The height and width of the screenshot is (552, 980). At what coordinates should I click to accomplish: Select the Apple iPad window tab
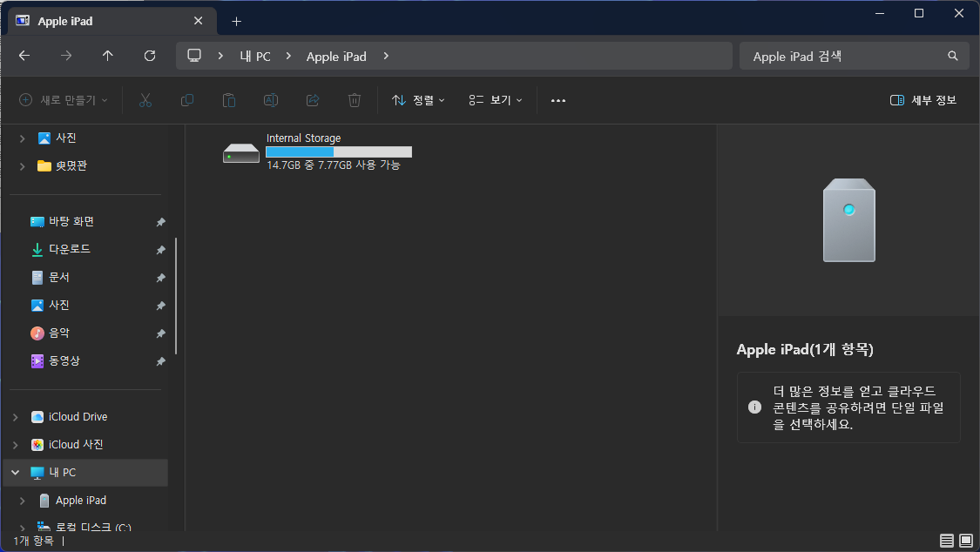(x=112, y=21)
